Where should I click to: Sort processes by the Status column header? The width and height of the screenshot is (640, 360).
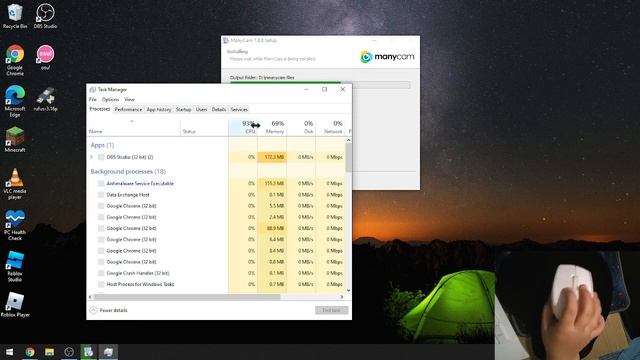[x=204, y=127]
